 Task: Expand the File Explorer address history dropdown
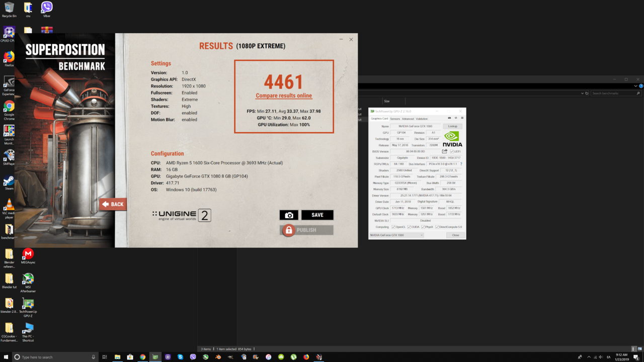[582, 93]
